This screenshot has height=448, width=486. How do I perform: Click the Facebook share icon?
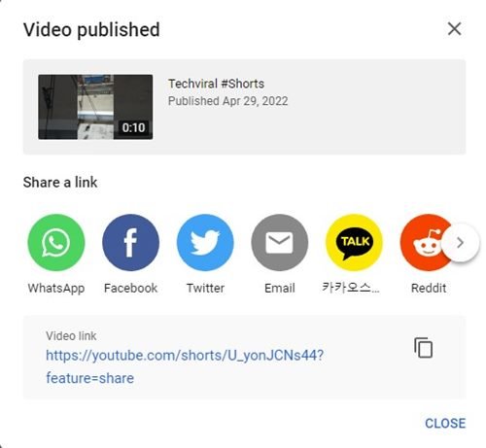click(130, 242)
